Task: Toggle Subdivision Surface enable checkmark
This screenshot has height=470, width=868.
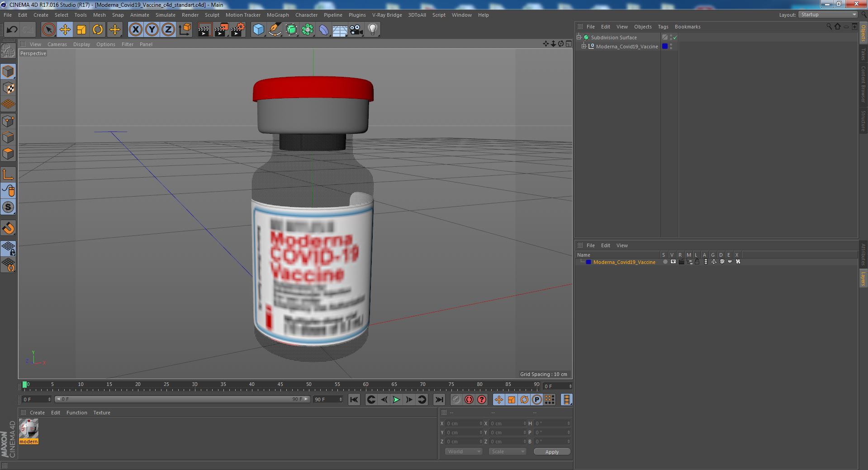Action: [x=675, y=38]
